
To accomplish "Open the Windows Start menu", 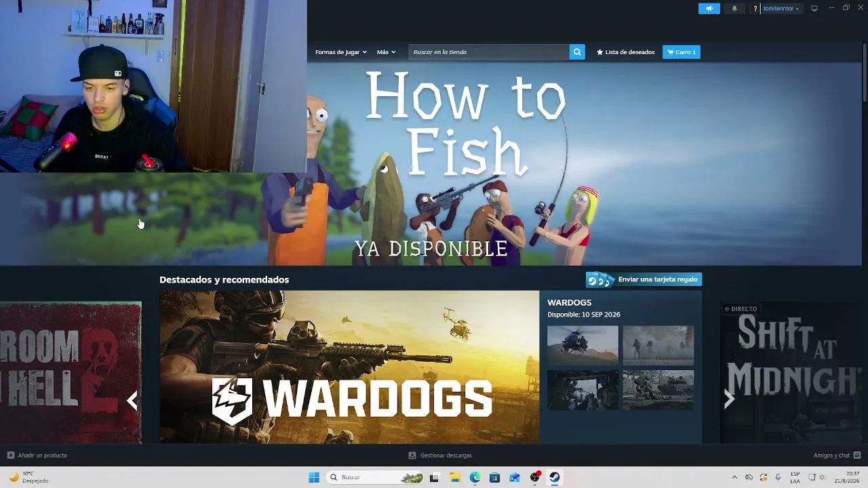I will click(314, 477).
